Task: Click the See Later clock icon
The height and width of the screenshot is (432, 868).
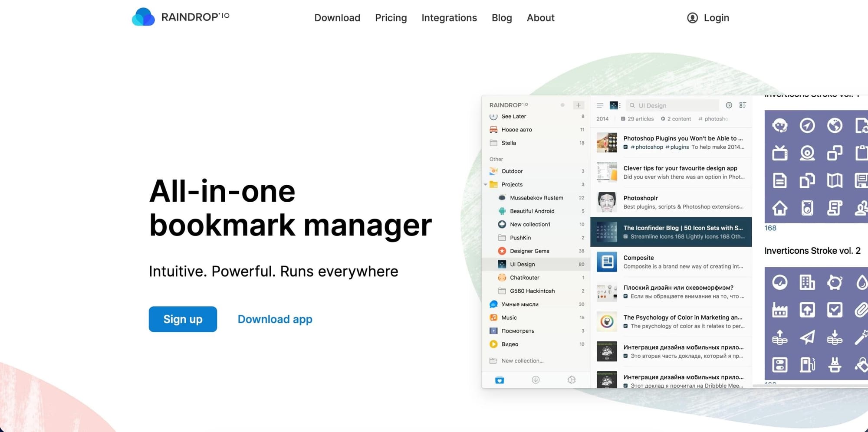Action: click(493, 116)
